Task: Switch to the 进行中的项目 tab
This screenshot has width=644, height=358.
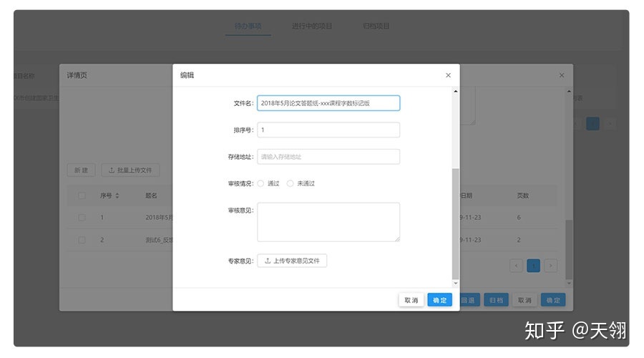Action: [312, 26]
